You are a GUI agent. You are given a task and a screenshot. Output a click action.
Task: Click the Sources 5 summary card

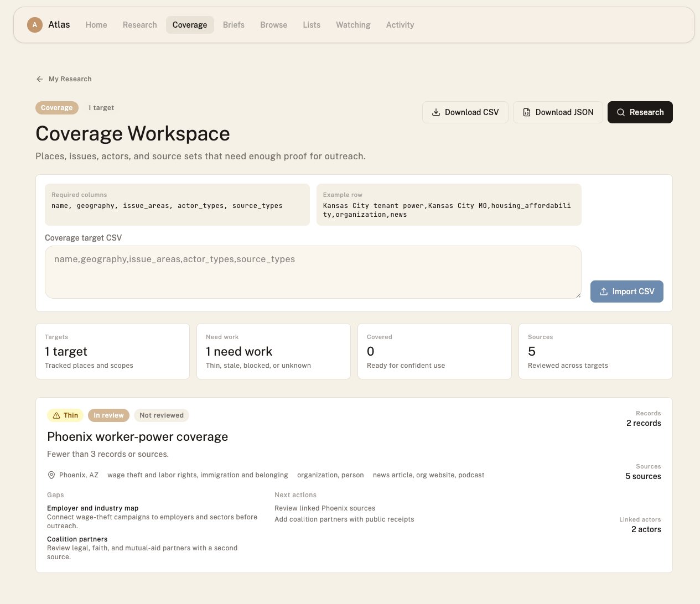[595, 351]
